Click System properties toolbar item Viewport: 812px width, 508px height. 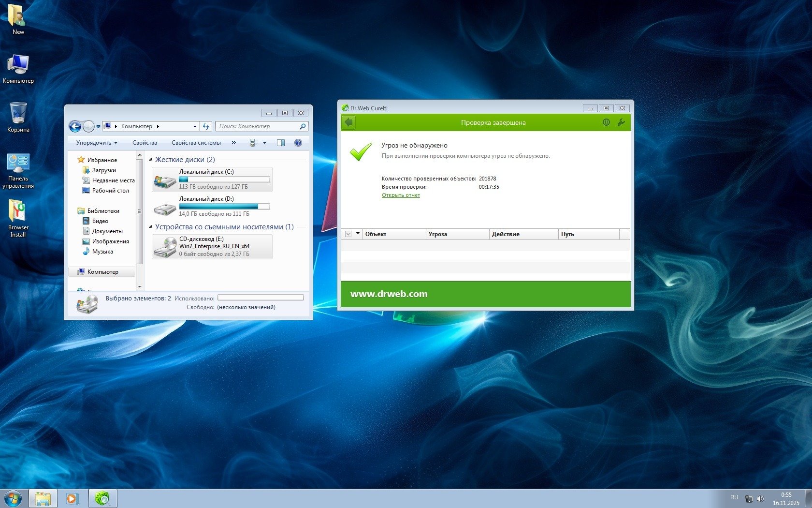(x=196, y=143)
